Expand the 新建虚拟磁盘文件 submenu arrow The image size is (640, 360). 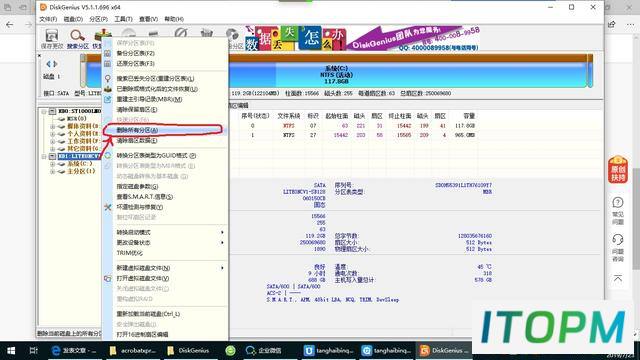(222, 268)
